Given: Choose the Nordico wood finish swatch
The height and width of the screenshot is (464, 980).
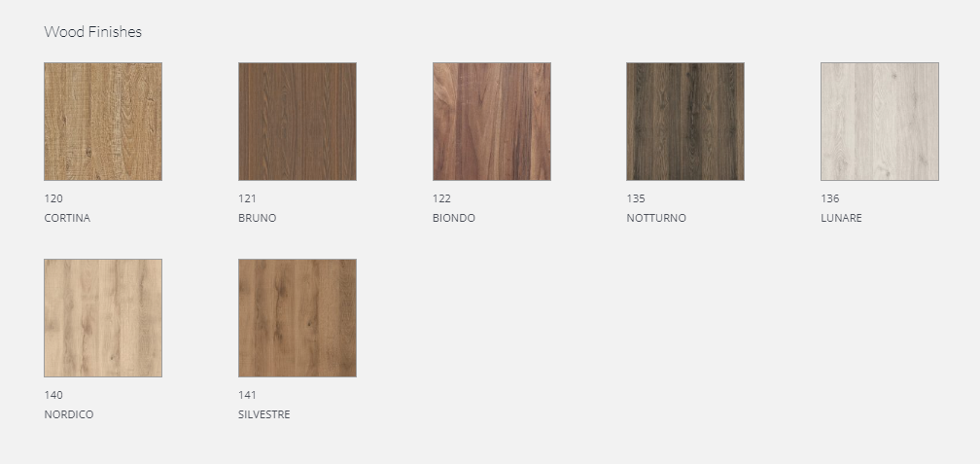Looking at the screenshot, I should (x=103, y=318).
